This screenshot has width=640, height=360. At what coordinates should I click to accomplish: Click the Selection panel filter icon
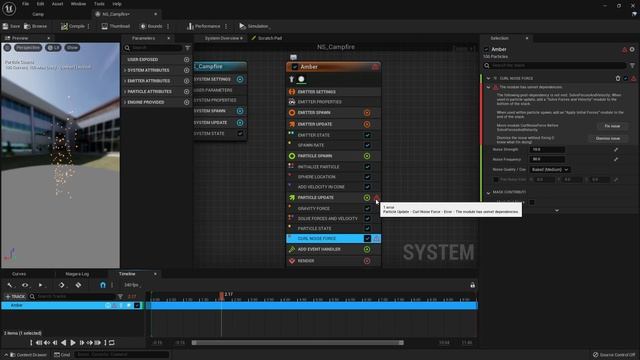tap(632, 65)
